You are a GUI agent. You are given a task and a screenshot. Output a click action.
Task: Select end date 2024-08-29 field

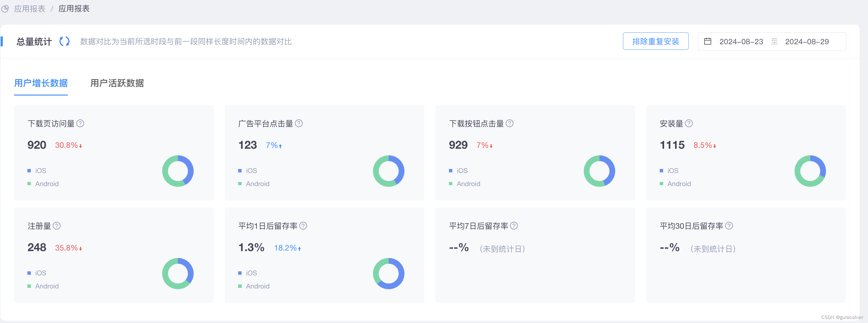click(x=807, y=42)
